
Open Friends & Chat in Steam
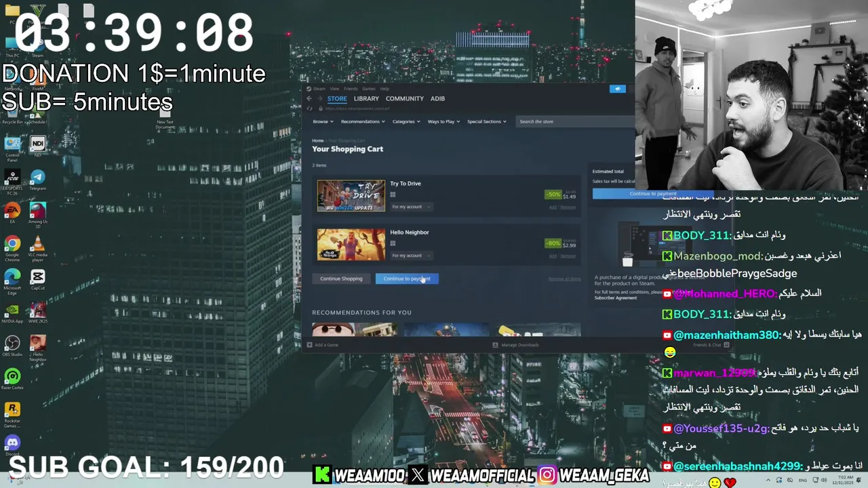coord(711,345)
